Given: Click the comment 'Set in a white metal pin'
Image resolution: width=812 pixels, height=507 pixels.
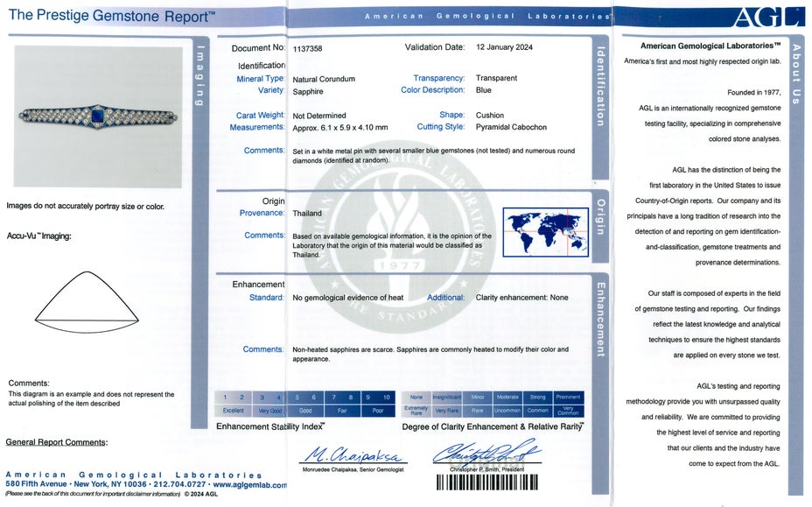Looking at the screenshot, I should 433,156.
